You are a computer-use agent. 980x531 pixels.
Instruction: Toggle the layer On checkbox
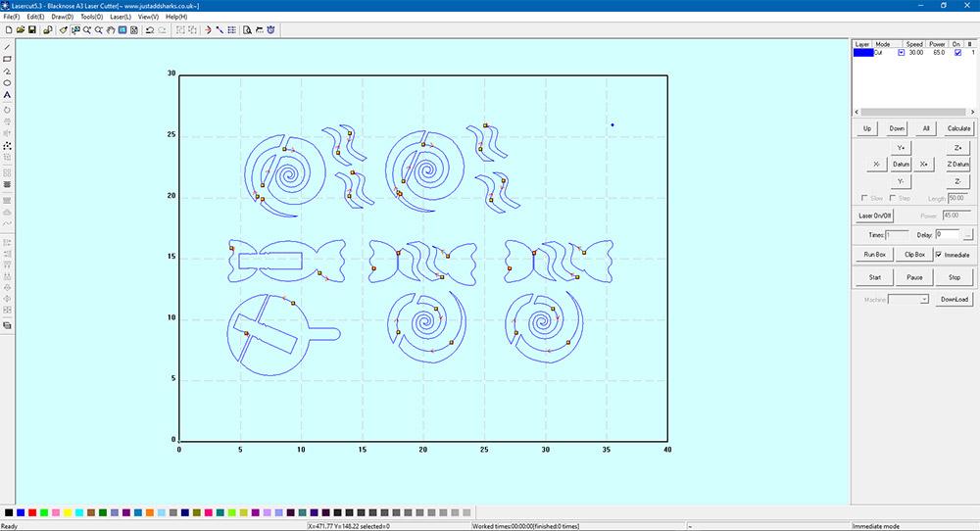[x=957, y=53]
